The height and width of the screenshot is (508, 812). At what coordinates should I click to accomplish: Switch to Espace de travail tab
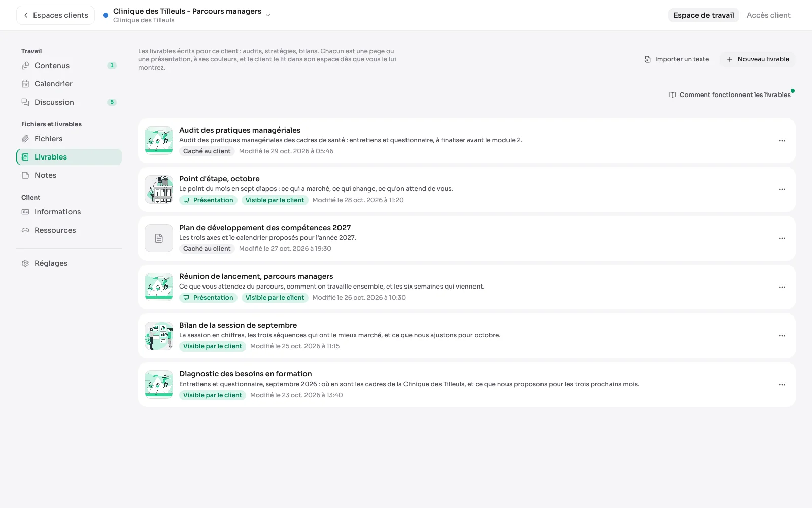pyautogui.click(x=703, y=15)
